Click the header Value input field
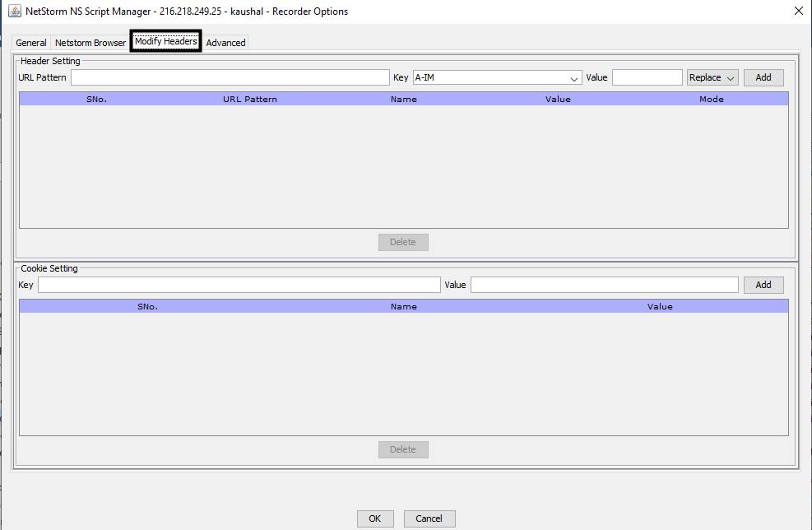This screenshot has height=530, width=812. click(x=647, y=77)
